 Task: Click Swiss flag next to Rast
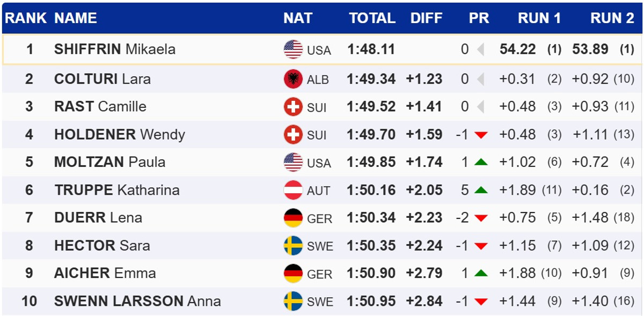tap(293, 107)
